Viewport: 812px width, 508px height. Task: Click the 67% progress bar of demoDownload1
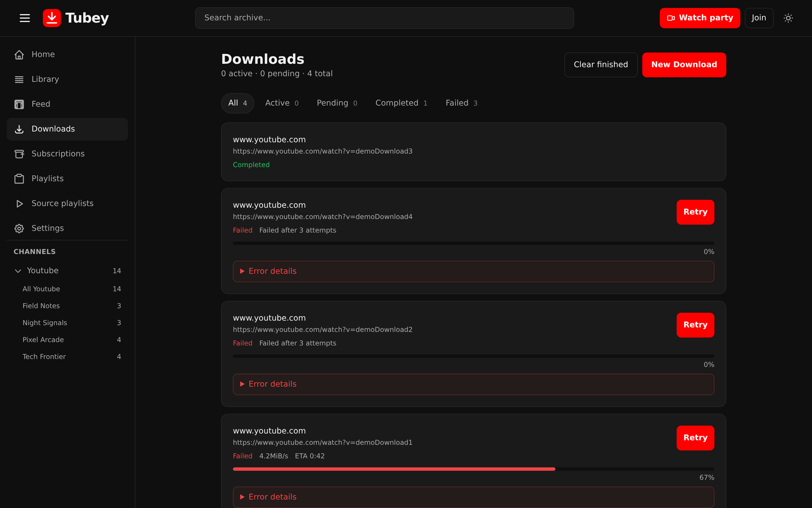tap(473, 469)
